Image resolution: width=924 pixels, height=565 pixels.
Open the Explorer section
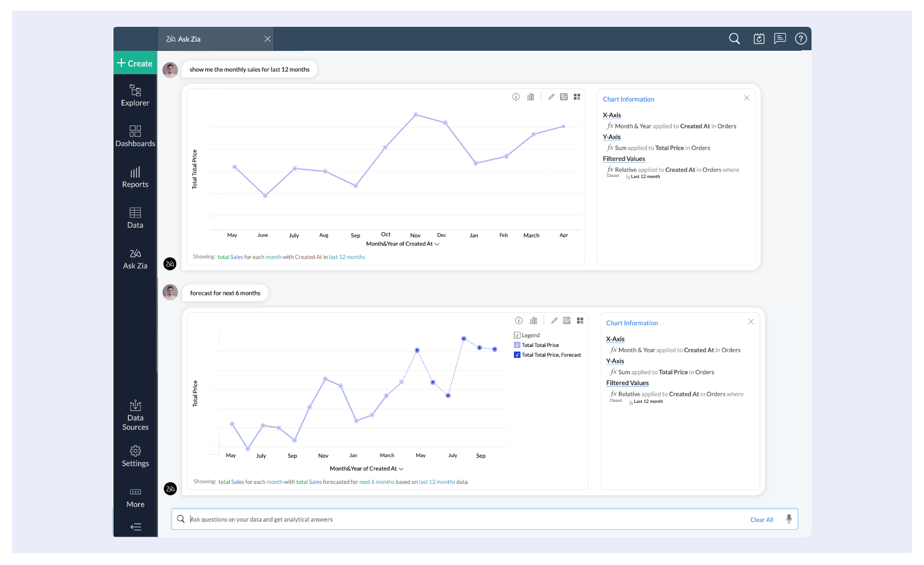click(x=135, y=95)
